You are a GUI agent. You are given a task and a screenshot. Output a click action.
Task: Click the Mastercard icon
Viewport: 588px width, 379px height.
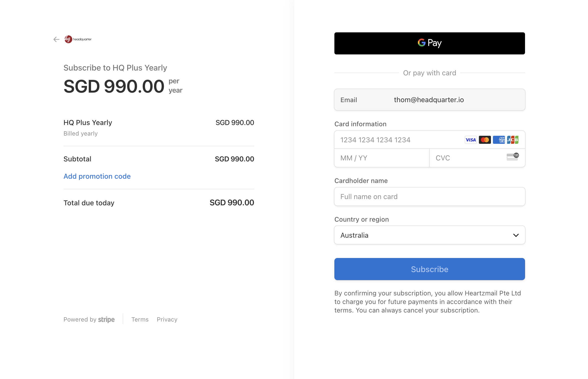485,140
